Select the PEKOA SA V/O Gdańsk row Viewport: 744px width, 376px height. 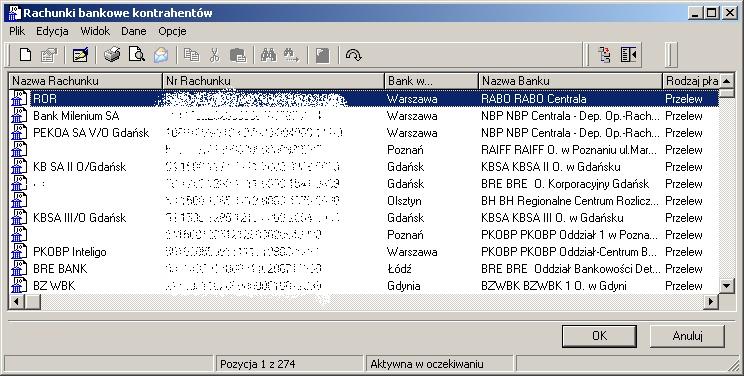[364, 133]
